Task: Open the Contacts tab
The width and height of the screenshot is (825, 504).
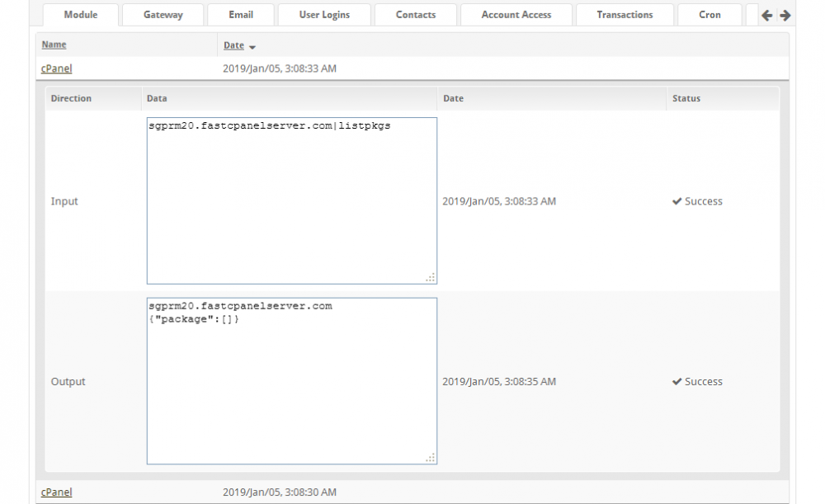Action: 416,15
